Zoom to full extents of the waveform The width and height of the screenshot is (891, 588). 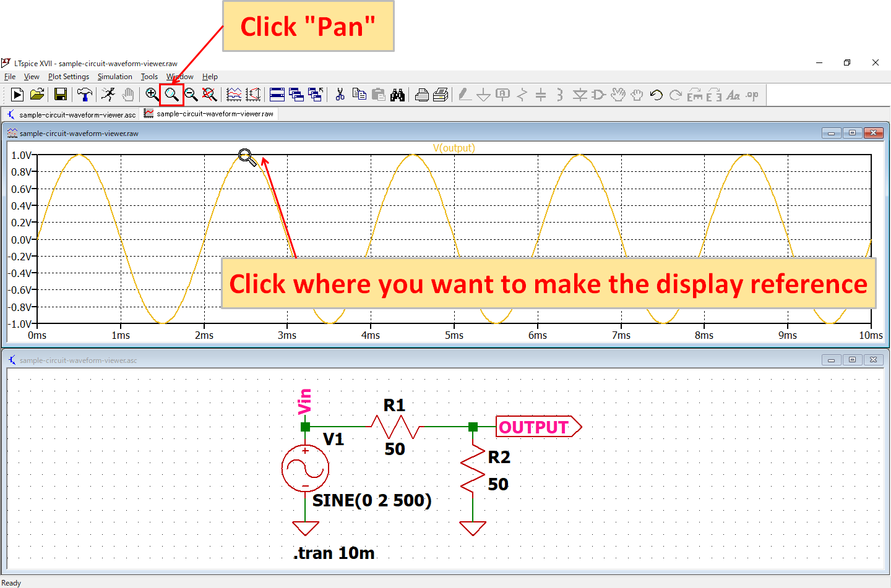(x=209, y=95)
